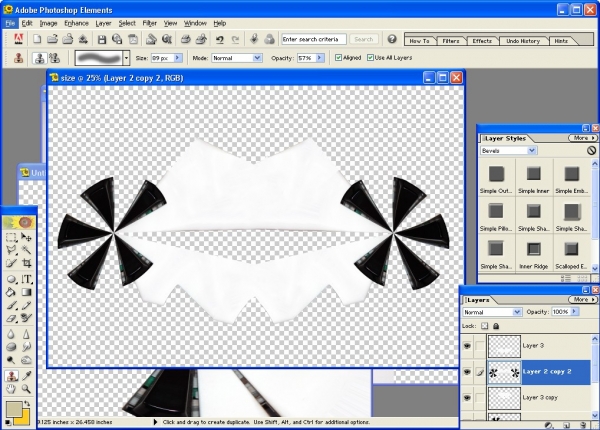Apply the Inner Ridge bevel style
This screenshot has height=430, width=600.
coord(533,255)
